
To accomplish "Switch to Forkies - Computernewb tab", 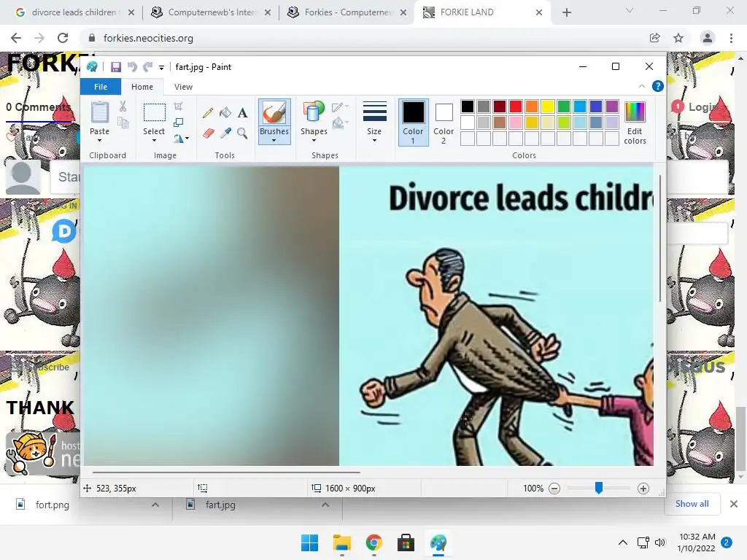I will point(347,12).
